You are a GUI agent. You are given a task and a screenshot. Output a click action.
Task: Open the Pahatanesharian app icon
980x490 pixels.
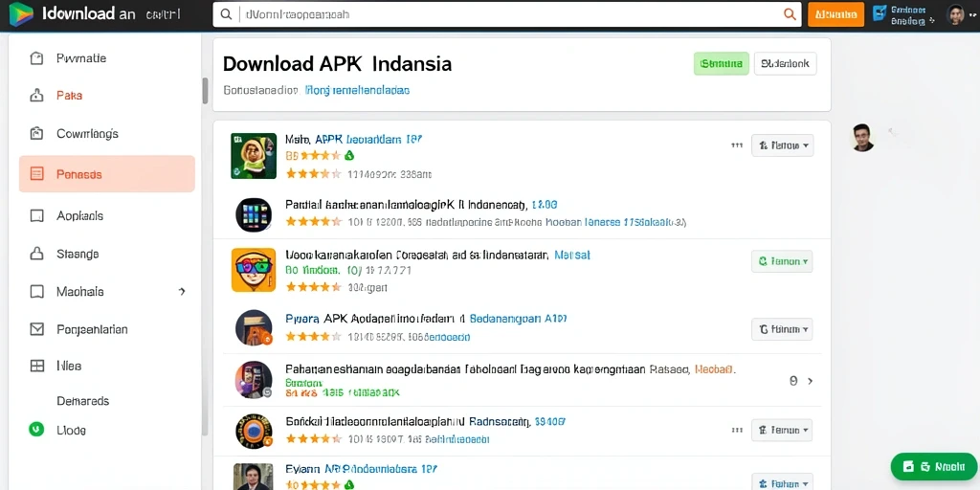tap(253, 379)
